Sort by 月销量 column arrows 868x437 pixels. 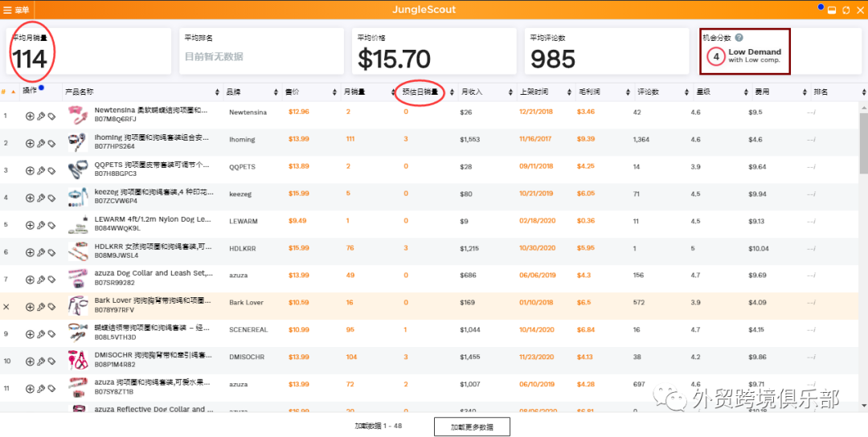pos(393,92)
